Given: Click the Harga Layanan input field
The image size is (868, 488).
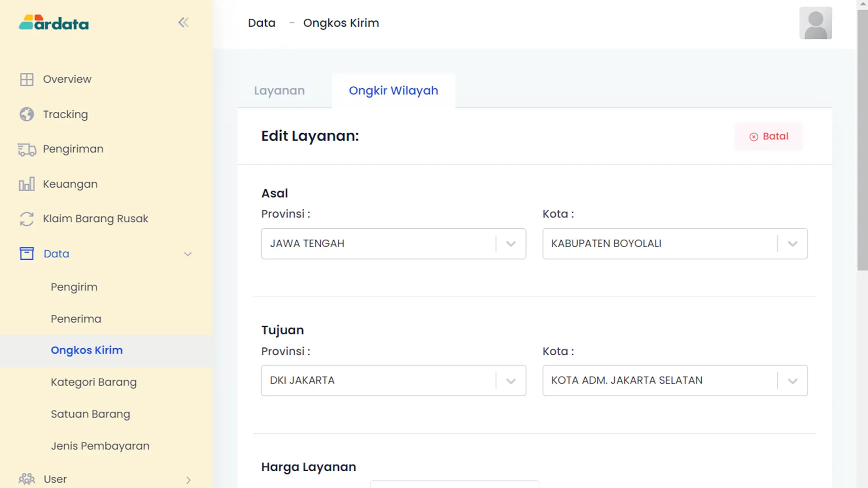Looking at the screenshot, I should (x=454, y=484).
